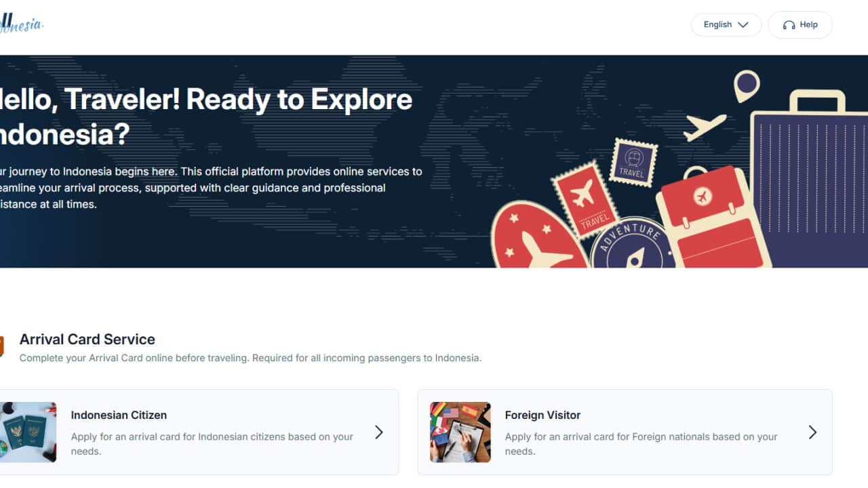This screenshot has width=868, height=488.
Task: Expand Foreign Visitor with right chevron
Action: [812, 432]
